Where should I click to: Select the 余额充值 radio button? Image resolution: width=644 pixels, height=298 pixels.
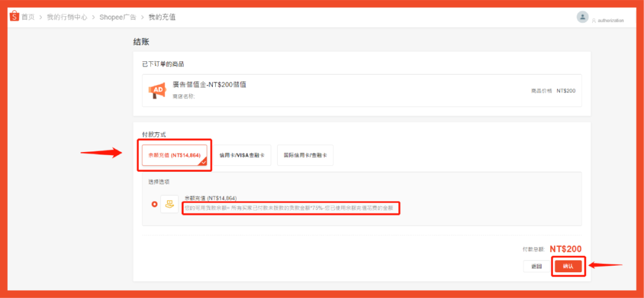pos(154,204)
